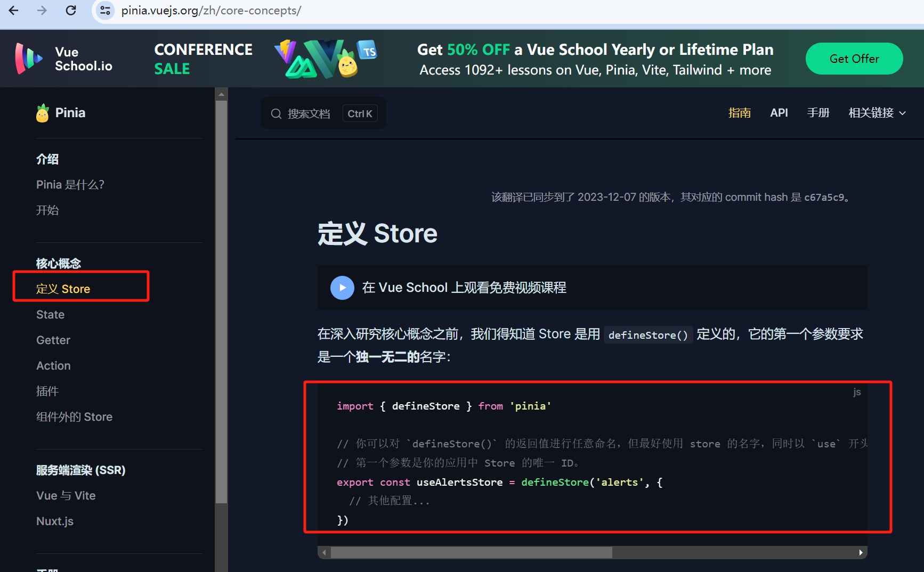
Task: Open Pinia 是什么? in sidebar
Action: click(x=70, y=184)
